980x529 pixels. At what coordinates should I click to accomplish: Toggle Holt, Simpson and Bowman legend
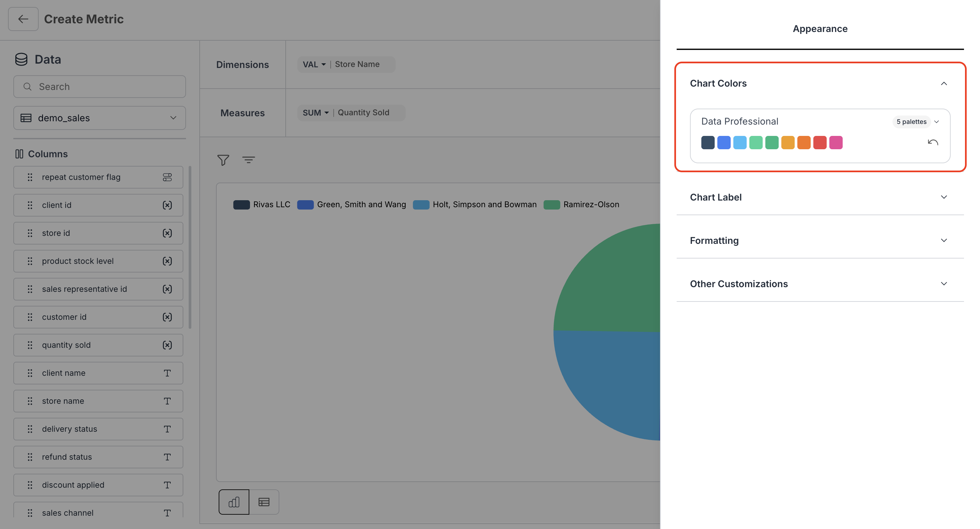(x=475, y=205)
